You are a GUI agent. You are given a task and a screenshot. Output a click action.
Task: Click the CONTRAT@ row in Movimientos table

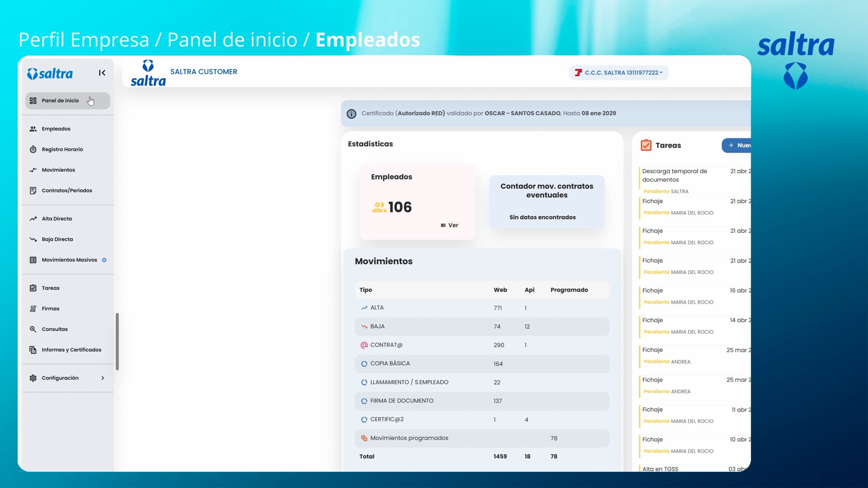click(x=482, y=345)
